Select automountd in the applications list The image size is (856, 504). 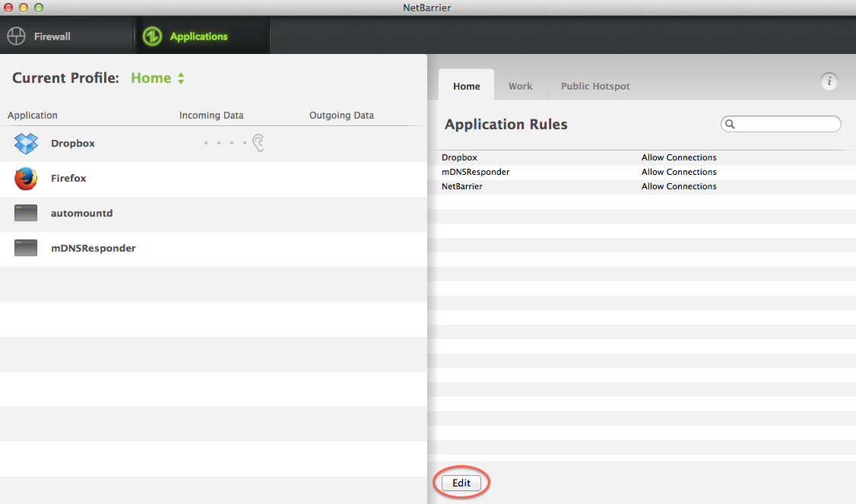pyautogui.click(x=214, y=214)
